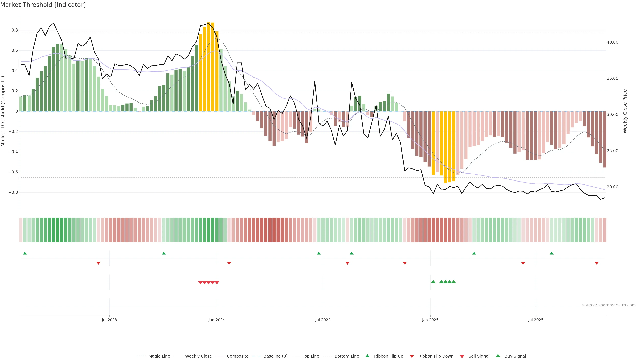Image resolution: width=644 pixels, height=362 pixels.
Task: Click the Sell Signal legend triangle icon
Action: point(462,356)
